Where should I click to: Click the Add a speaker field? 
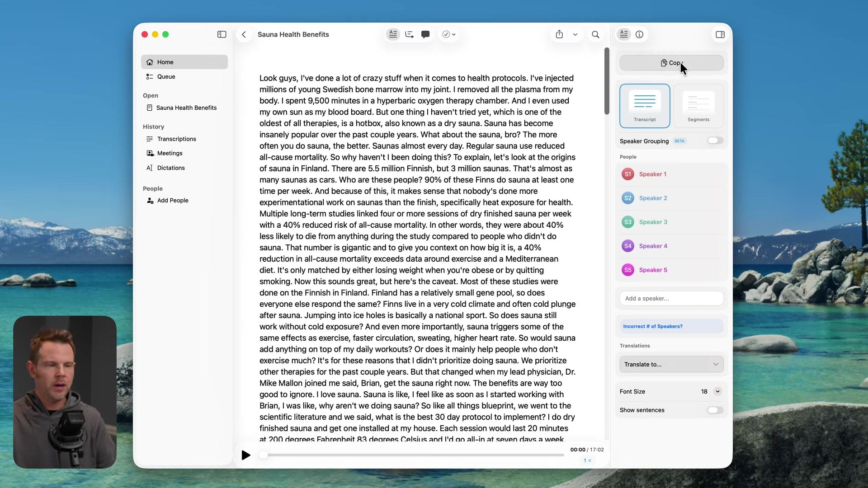[x=671, y=298]
